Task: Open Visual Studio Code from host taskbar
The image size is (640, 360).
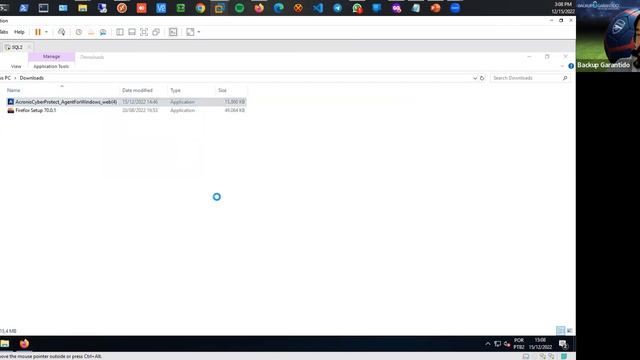Action: tap(318, 8)
